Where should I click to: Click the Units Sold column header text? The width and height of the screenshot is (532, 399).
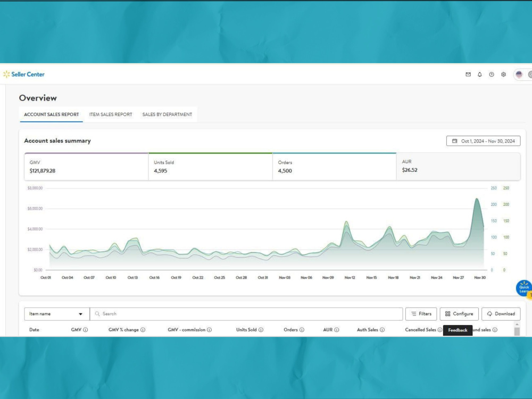click(246, 330)
